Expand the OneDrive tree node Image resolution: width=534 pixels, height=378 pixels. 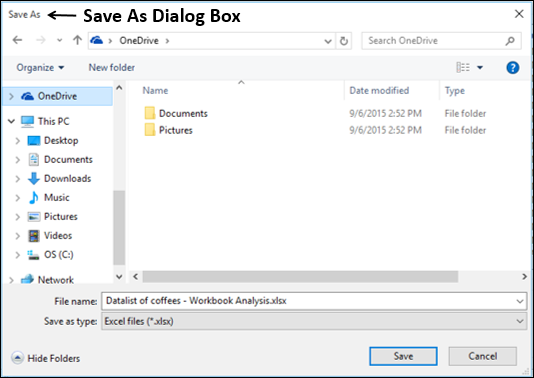point(11,96)
